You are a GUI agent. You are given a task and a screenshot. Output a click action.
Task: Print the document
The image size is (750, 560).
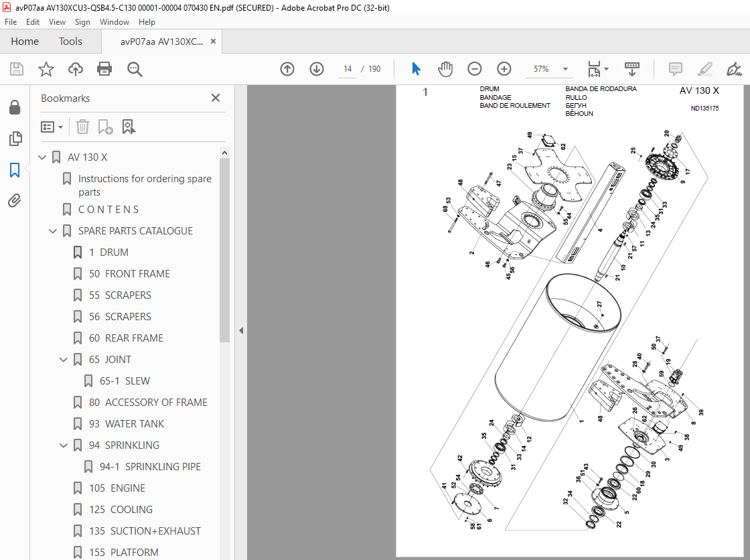tap(104, 69)
